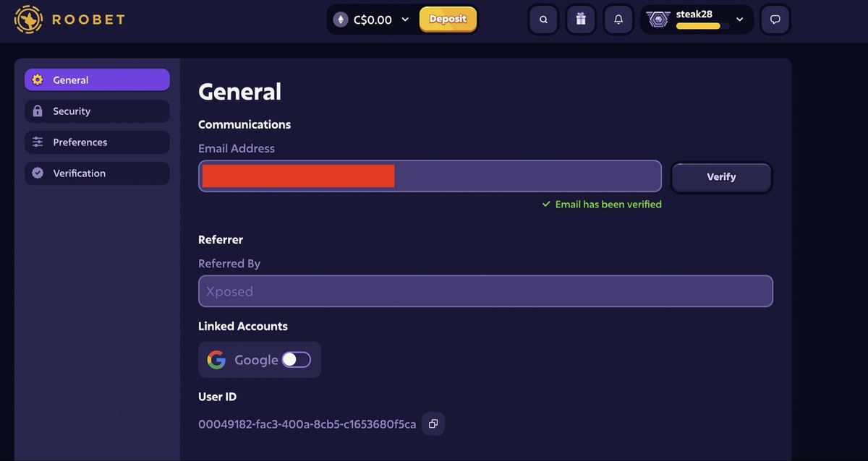This screenshot has height=461, width=868.
Task: Open the chat bubble icon
Action: (775, 20)
